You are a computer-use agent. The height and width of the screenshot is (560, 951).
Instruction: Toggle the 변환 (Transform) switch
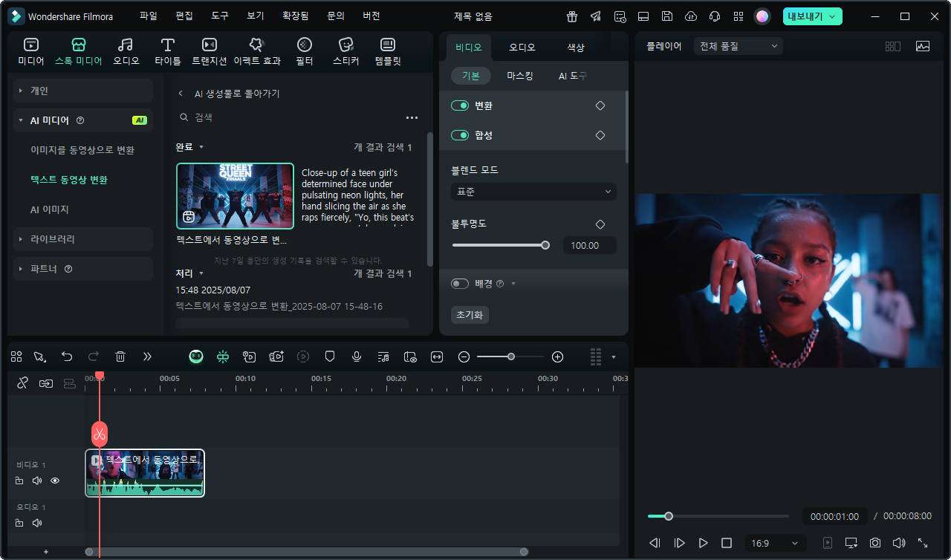click(x=460, y=105)
